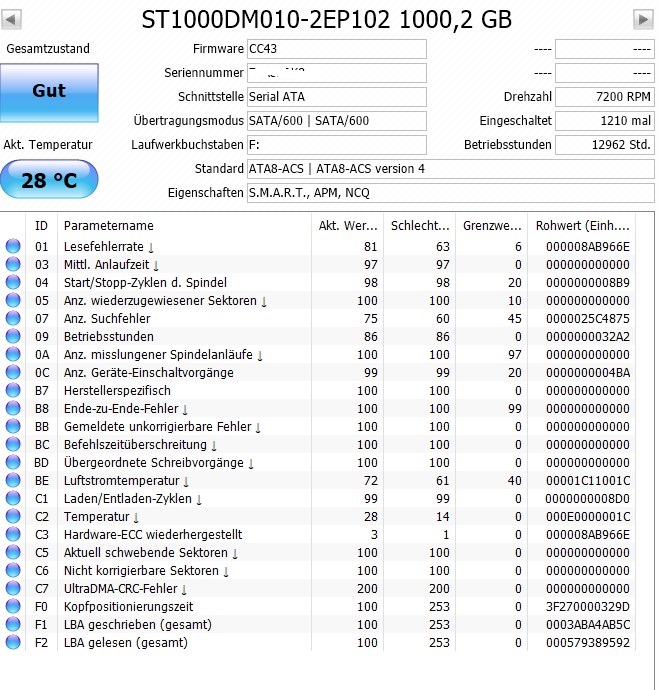
Task: Select the Firmware field CC43
Action: click(337, 49)
